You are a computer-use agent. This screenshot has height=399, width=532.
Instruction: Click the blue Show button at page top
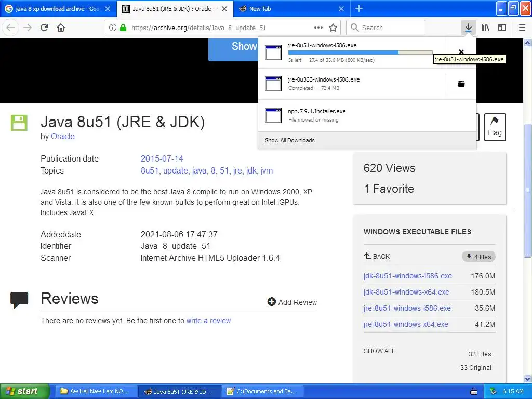(x=233, y=49)
